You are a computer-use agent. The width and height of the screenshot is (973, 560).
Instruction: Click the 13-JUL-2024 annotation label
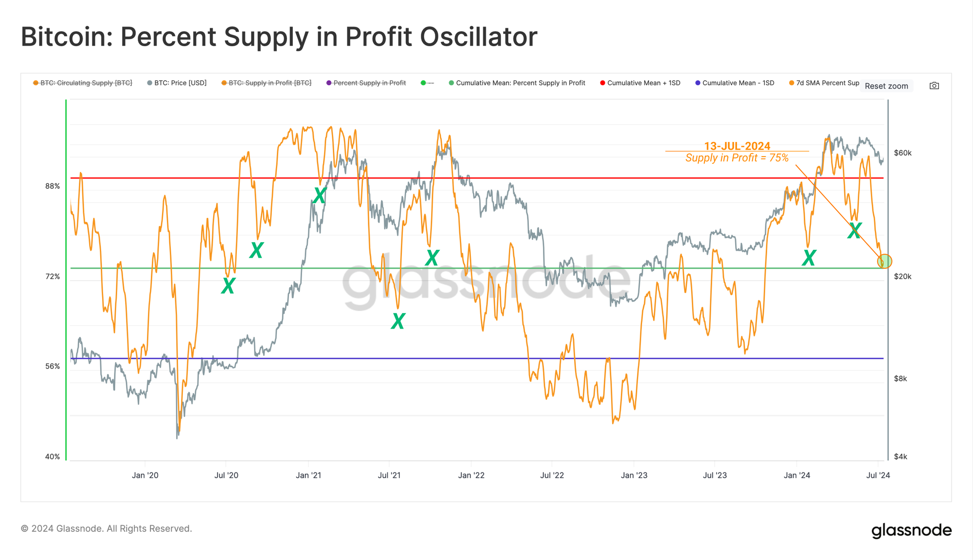pos(737,146)
